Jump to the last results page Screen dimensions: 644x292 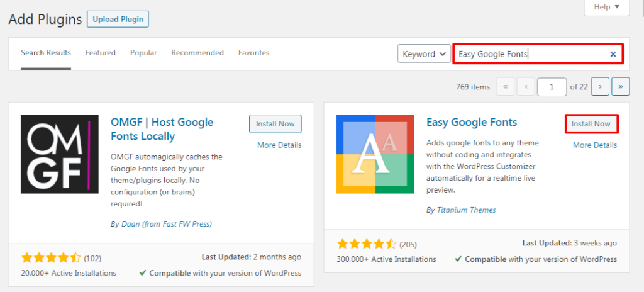621,87
